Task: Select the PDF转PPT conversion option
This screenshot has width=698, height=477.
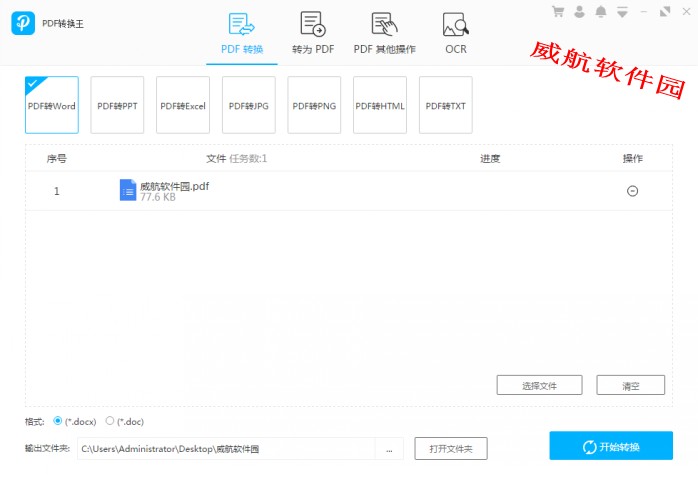Action: pyautogui.click(x=117, y=105)
